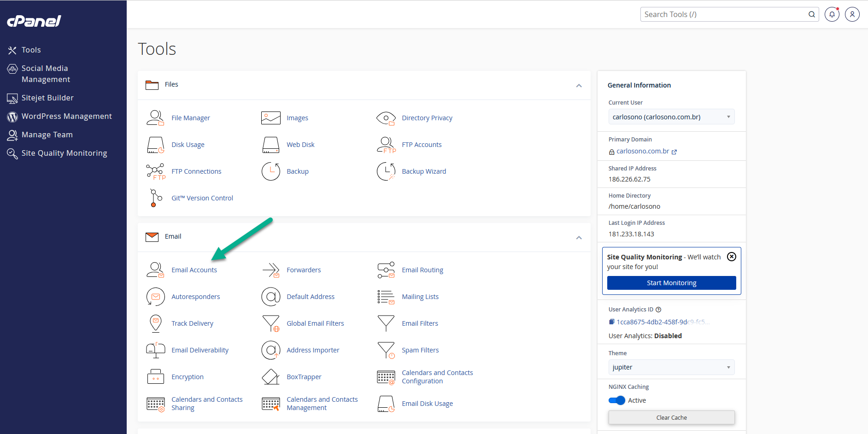Screen dimensions: 868x434
Task: Click the search magnifier icon
Action: (x=812, y=14)
